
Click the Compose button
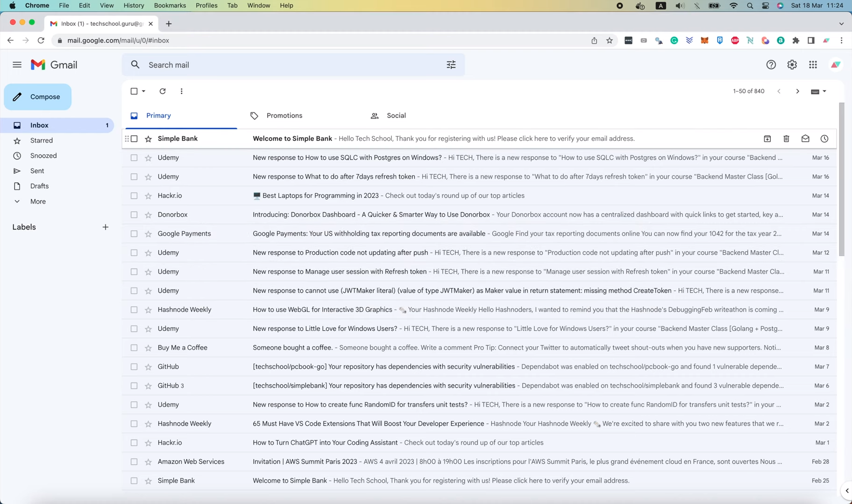(38, 97)
